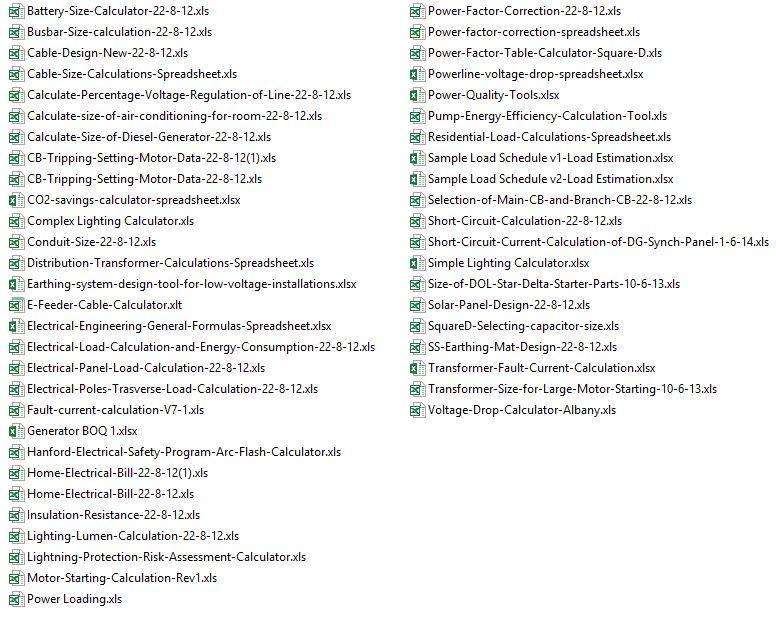Click the Excel icon for Power-Quality-Tools.xlsx
This screenshot has width=776, height=618.
pos(417,95)
